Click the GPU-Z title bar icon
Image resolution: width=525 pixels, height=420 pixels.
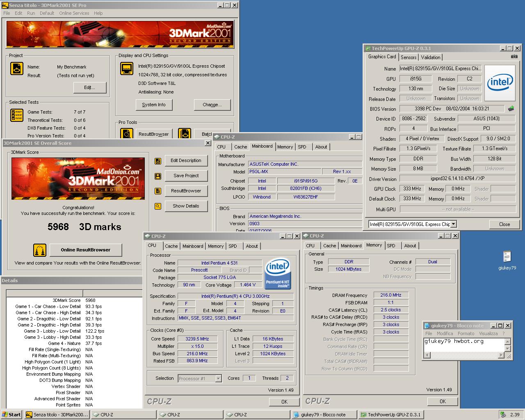[368, 48]
